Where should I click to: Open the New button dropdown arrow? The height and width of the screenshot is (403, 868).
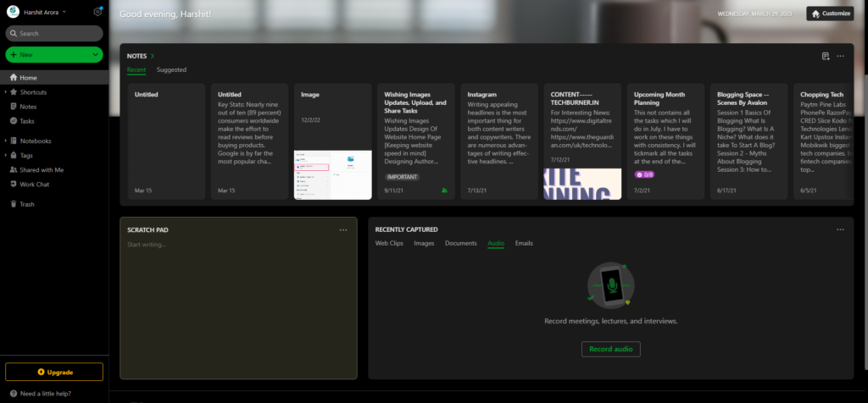point(96,55)
